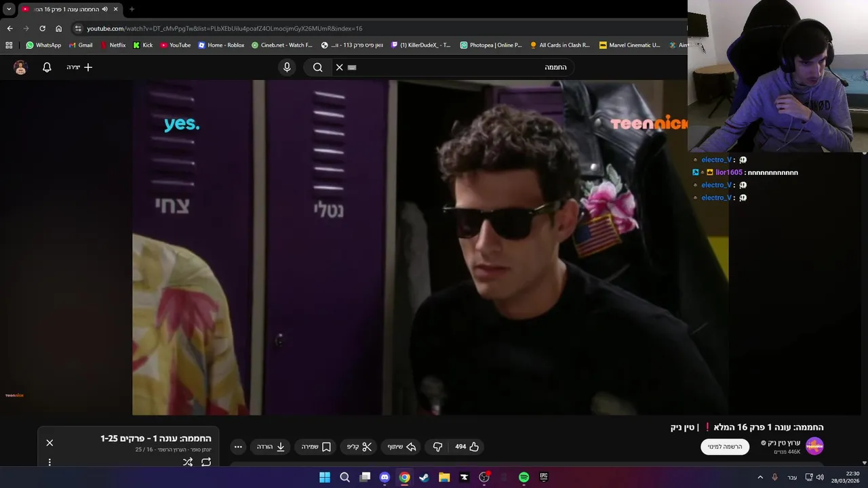Mute tab using the tab speaker icon

[104, 9]
